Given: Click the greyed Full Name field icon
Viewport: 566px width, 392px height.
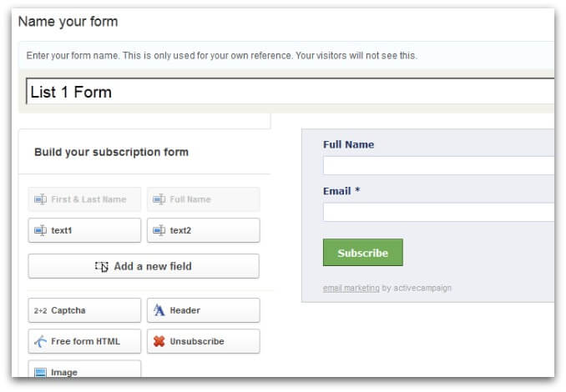Looking at the screenshot, I should click(x=159, y=199).
